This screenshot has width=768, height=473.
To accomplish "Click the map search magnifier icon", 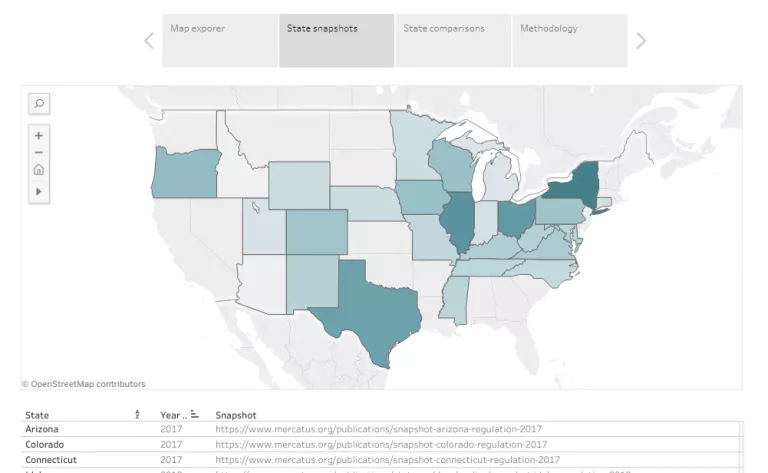I will click(39, 103).
